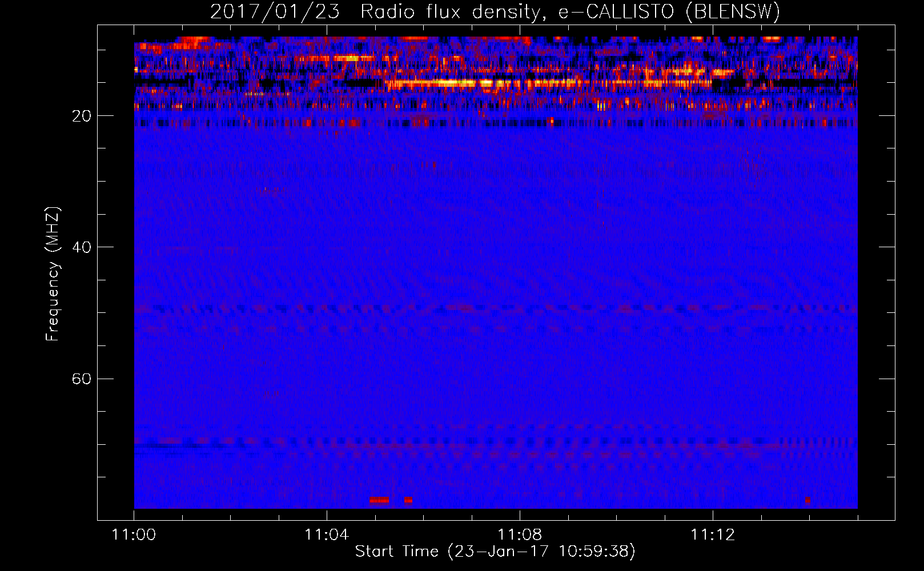
Task: Click the "Frequency (MHZ)" axis label
Action: (53, 274)
